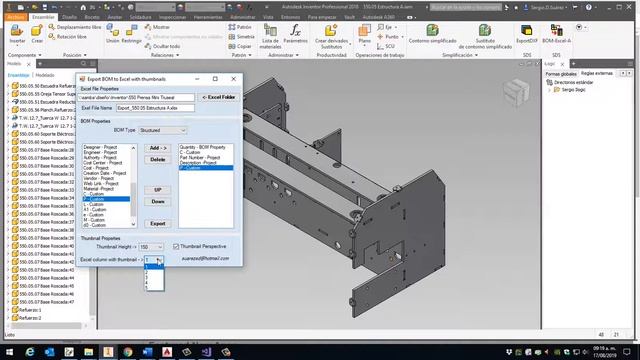
Task: Switch to the Vista ribbon tab
Action: point(268,17)
